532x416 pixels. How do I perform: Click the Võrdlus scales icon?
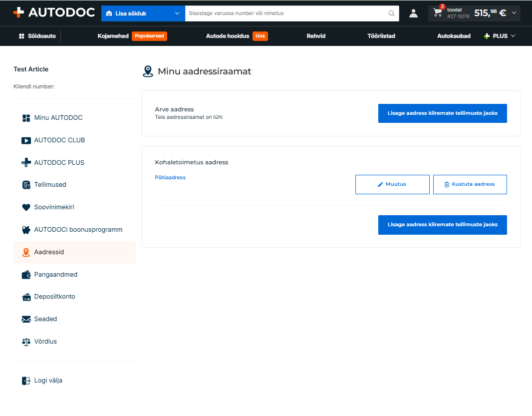point(26,342)
